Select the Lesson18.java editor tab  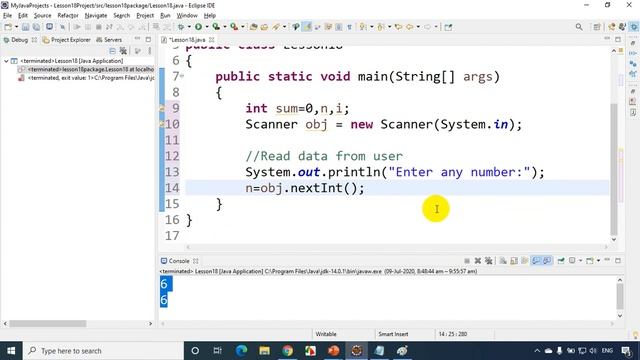click(187, 40)
